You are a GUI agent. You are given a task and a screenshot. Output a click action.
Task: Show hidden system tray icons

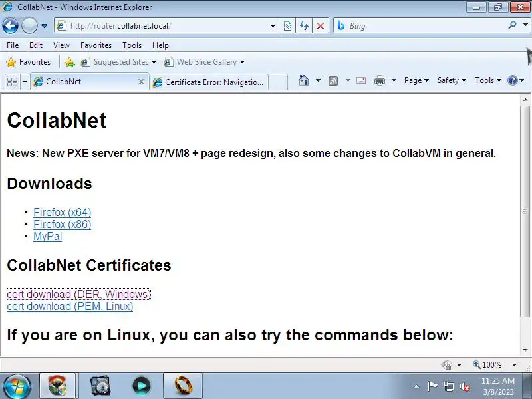(x=417, y=386)
